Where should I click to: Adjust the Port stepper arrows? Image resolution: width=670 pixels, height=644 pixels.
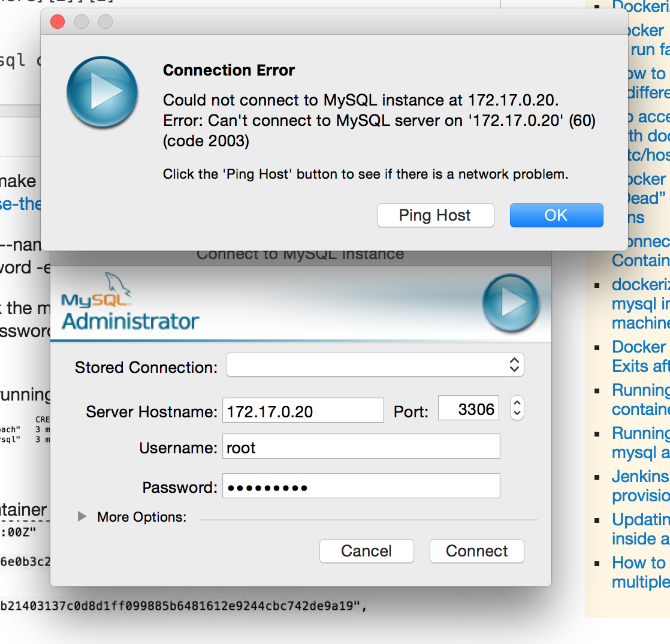tap(517, 408)
